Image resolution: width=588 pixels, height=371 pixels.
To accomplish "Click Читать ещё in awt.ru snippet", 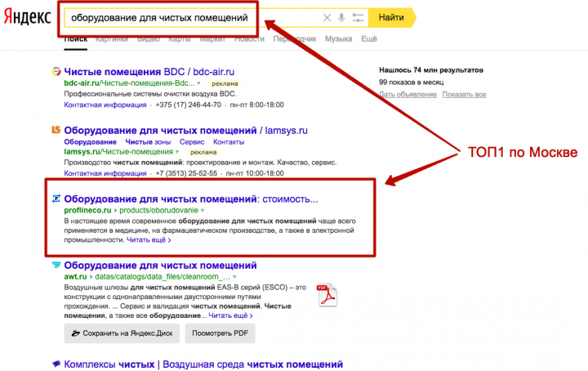I will tap(230, 315).
